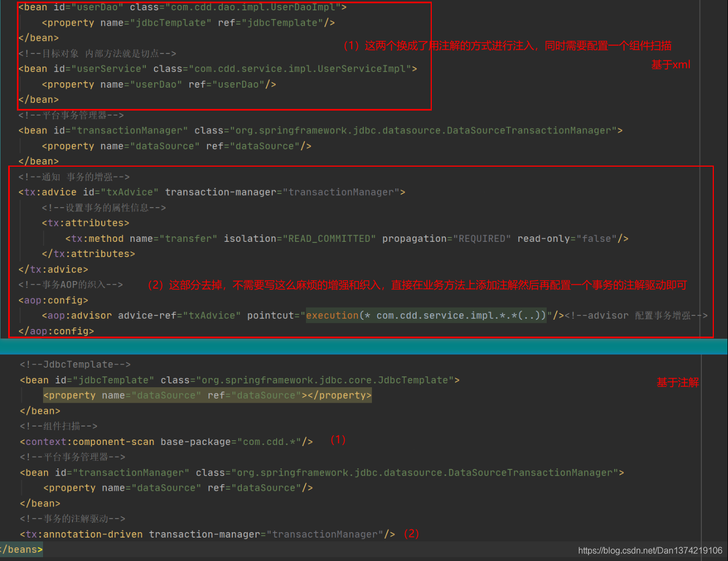Click the bean id="jdbcTemplate" attribute

tap(105, 380)
